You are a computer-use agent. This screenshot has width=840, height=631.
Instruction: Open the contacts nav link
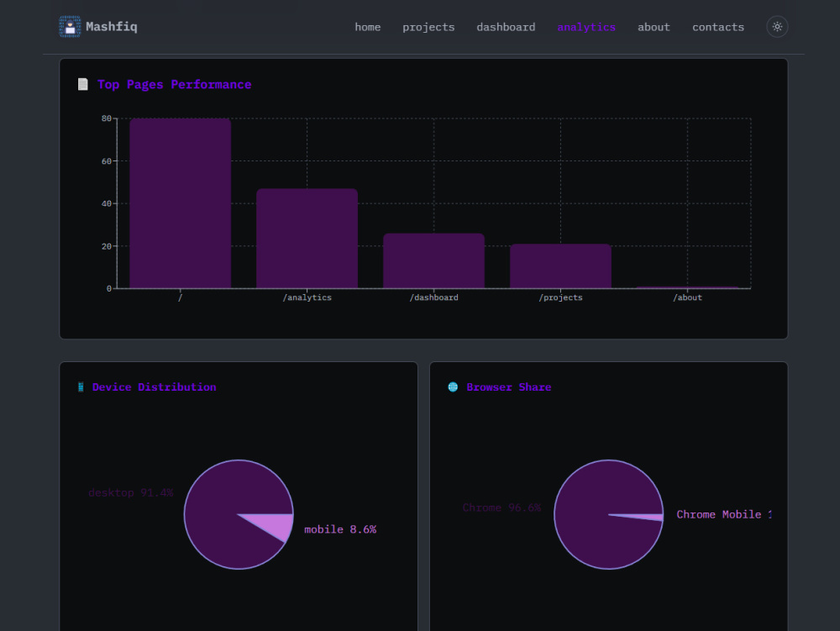(x=718, y=27)
